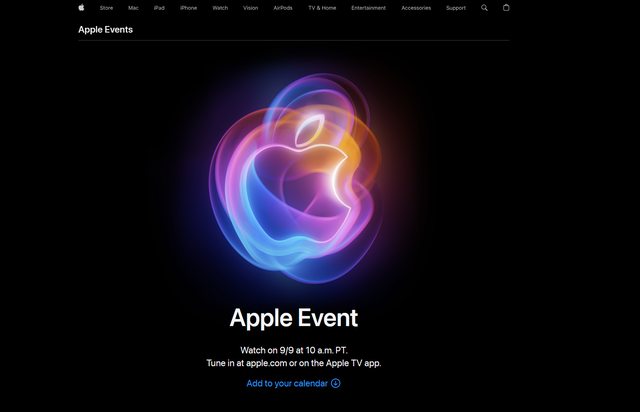Open the iPhone menu item
640x412 pixels.
(189, 8)
